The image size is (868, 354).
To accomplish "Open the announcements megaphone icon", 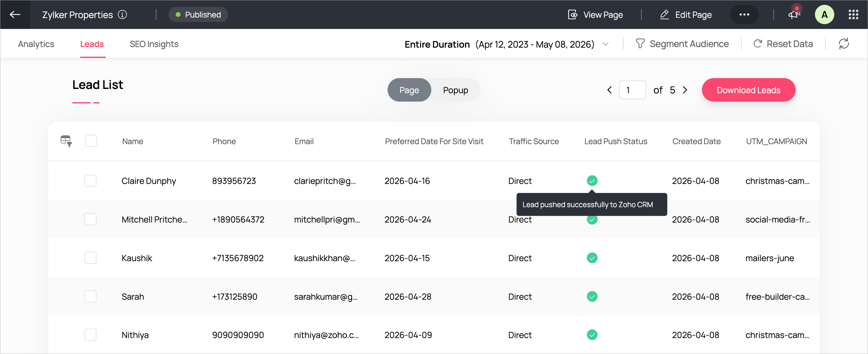I will coord(794,14).
